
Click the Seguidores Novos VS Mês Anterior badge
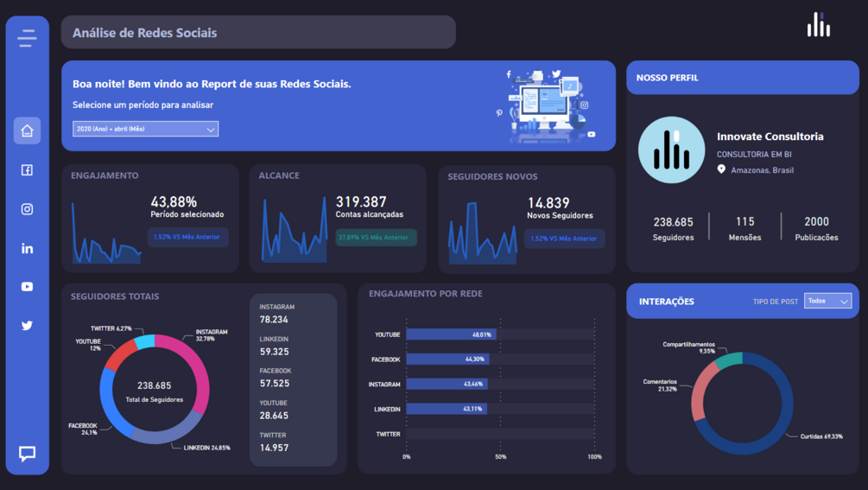pyautogui.click(x=564, y=239)
